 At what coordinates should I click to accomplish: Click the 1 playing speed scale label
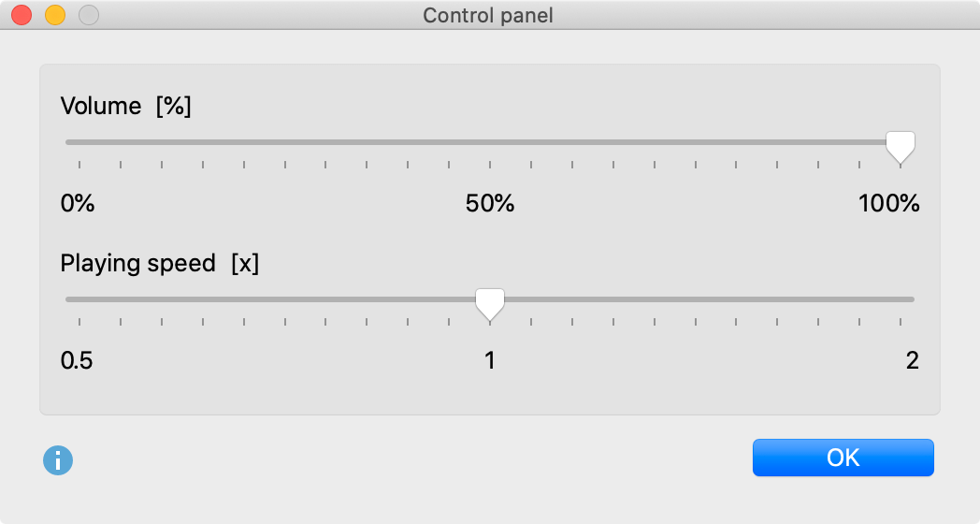490,360
